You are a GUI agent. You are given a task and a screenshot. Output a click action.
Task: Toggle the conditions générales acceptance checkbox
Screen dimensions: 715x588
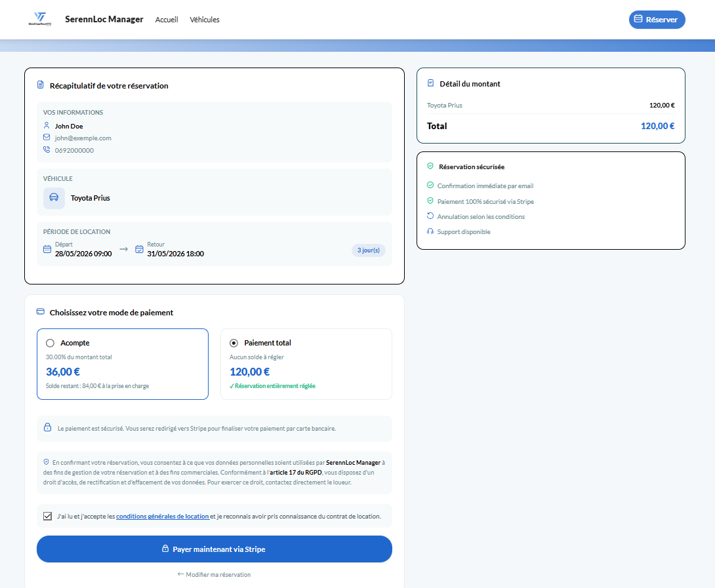(x=47, y=516)
